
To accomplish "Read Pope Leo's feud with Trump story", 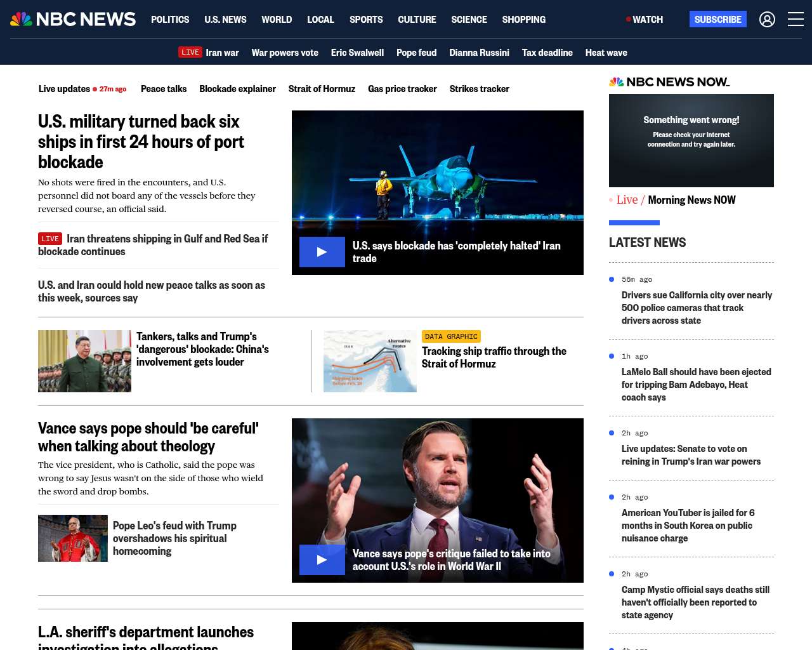I will tap(174, 538).
